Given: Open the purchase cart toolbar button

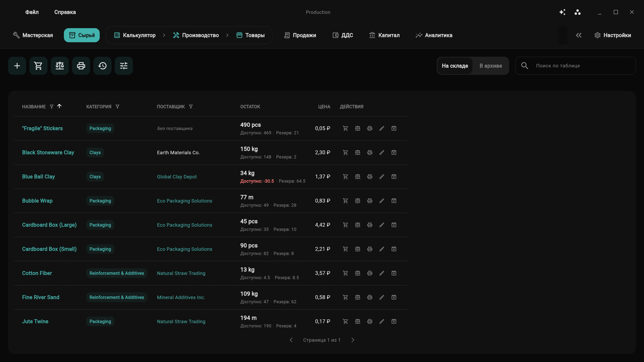Looking at the screenshot, I should pyautogui.click(x=38, y=66).
